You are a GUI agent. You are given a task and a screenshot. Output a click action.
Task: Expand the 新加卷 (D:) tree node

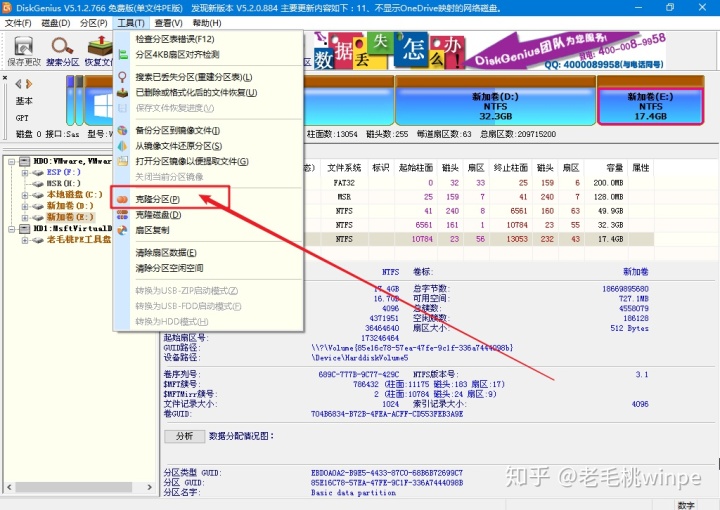(24, 207)
